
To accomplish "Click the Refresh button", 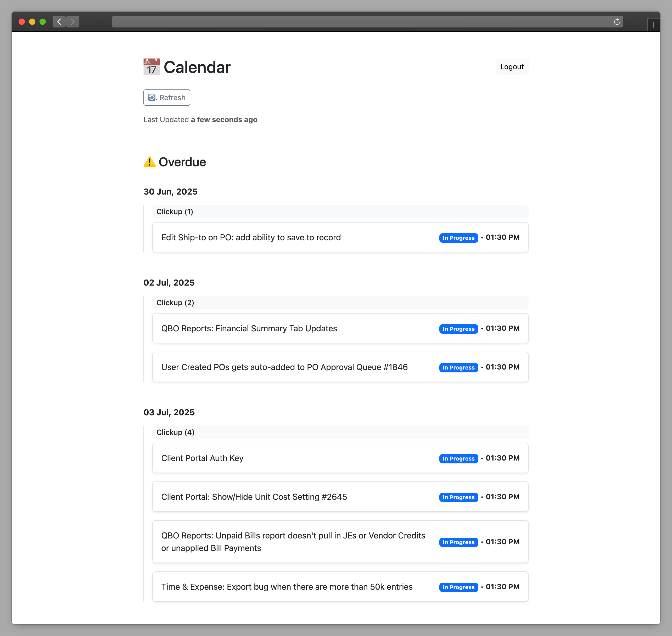I will tap(166, 98).
